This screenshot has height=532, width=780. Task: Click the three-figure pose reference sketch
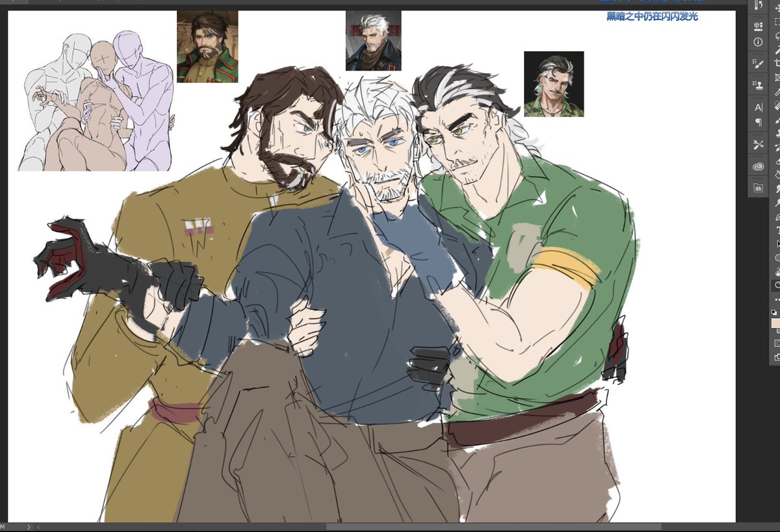(96, 102)
